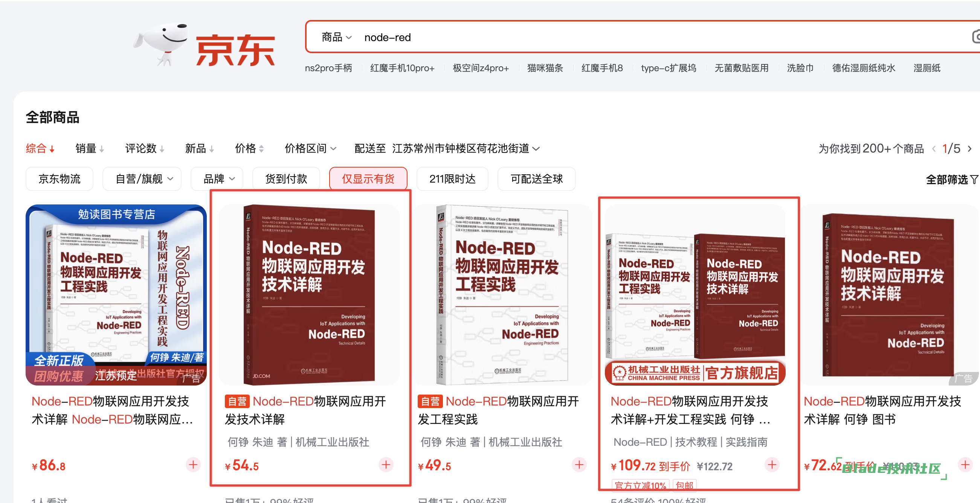Click the node-red search input field

[662, 37]
